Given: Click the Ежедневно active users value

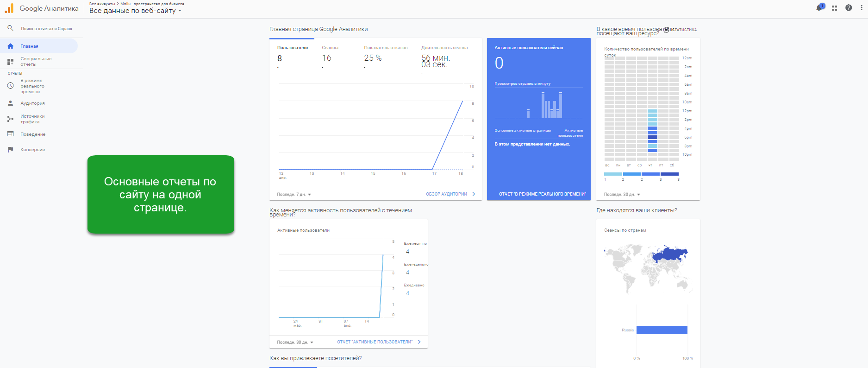Looking at the screenshot, I should (407, 293).
